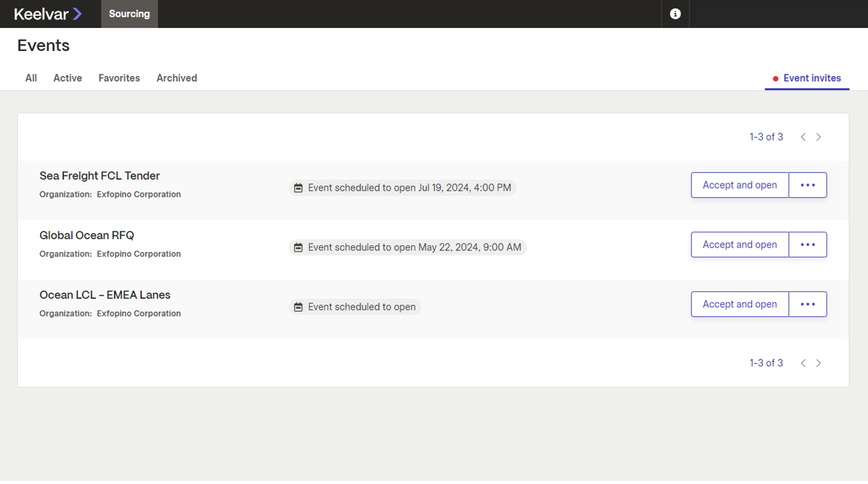Expand more options for Ocean LCL – EMEA Lanes
Viewport: 868px width, 484px height.
point(807,304)
